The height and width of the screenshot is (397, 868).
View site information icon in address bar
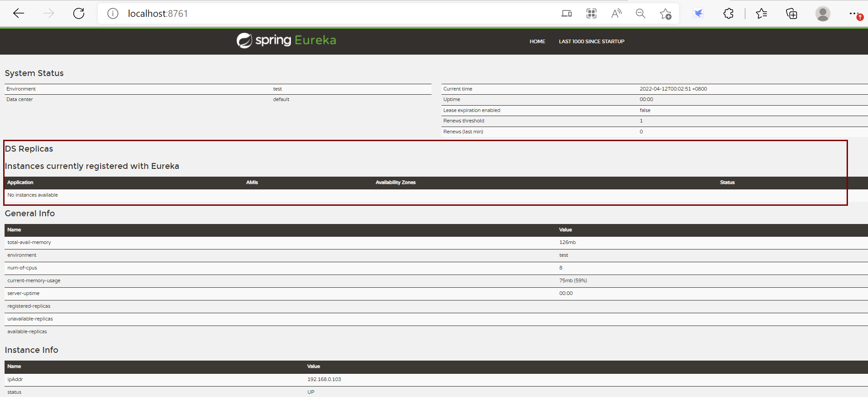[113, 14]
